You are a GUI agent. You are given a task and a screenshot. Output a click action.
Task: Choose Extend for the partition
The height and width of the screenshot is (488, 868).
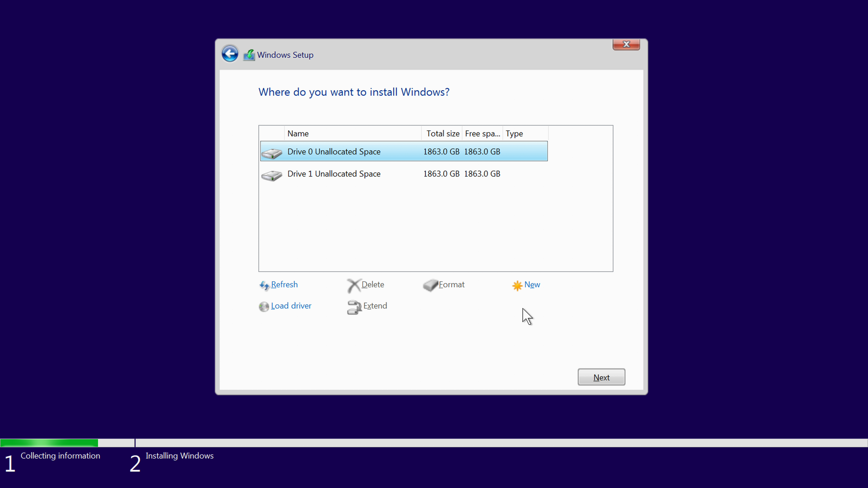(375, 306)
